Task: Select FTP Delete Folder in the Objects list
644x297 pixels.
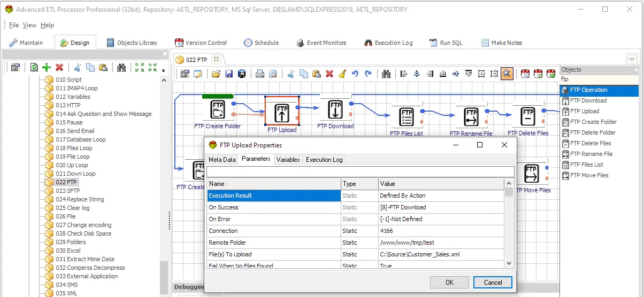Action: point(593,132)
